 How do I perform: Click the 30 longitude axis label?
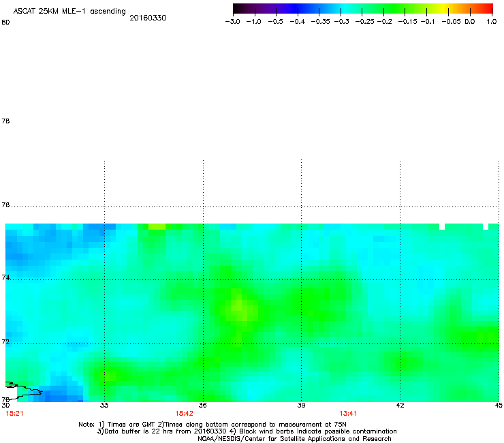(5, 406)
